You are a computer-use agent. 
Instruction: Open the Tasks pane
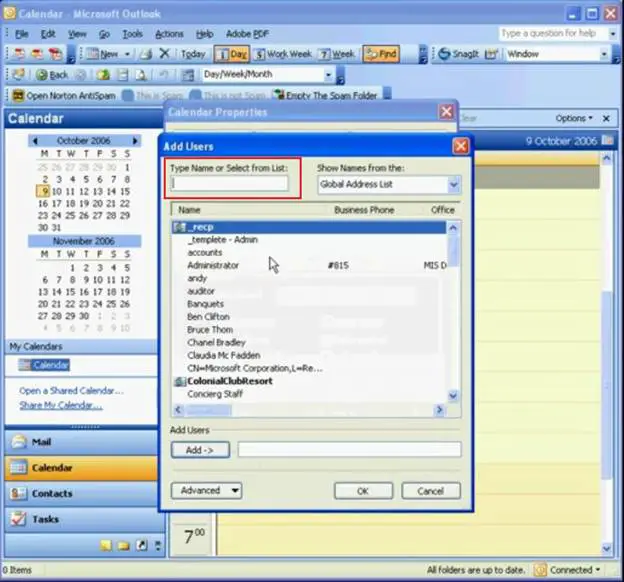(x=84, y=519)
